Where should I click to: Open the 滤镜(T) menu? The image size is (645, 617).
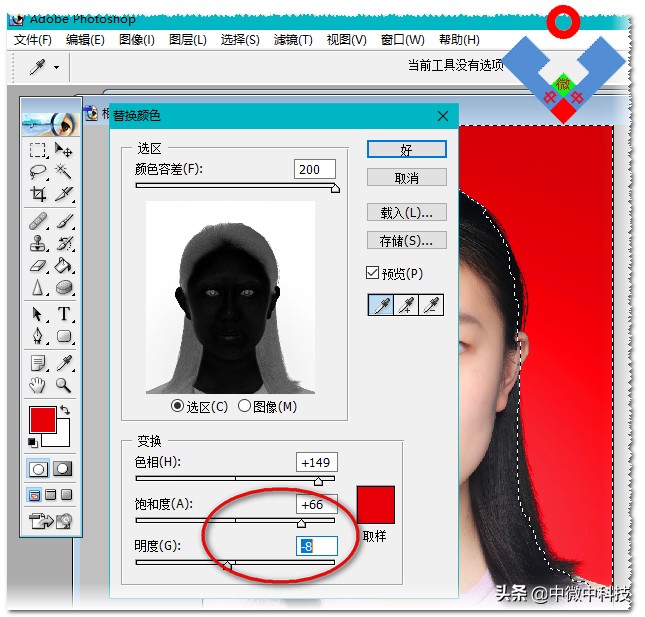(293, 40)
